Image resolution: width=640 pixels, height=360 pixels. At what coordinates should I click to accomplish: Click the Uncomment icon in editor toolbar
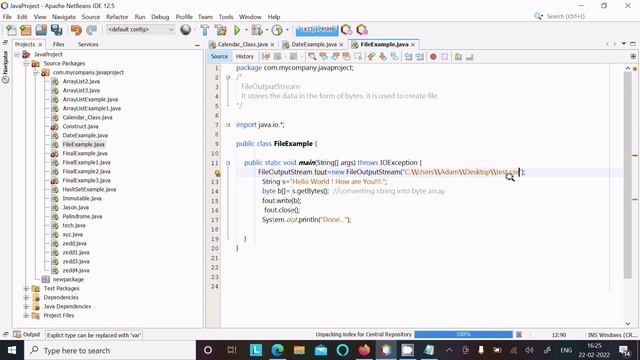pos(469,57)
